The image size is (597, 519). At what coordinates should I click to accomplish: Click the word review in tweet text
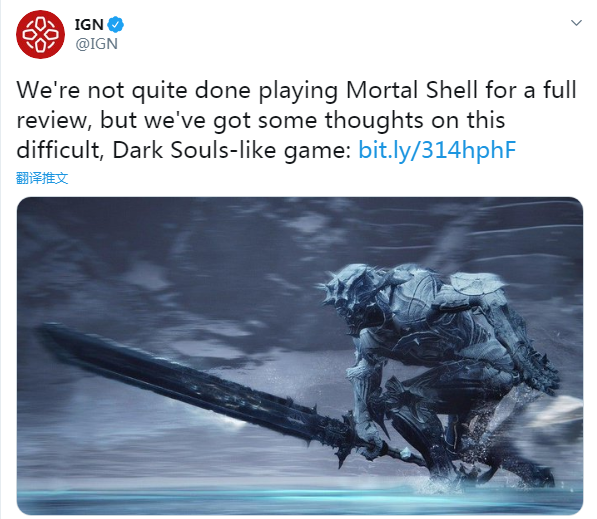(x=52, y=121)
